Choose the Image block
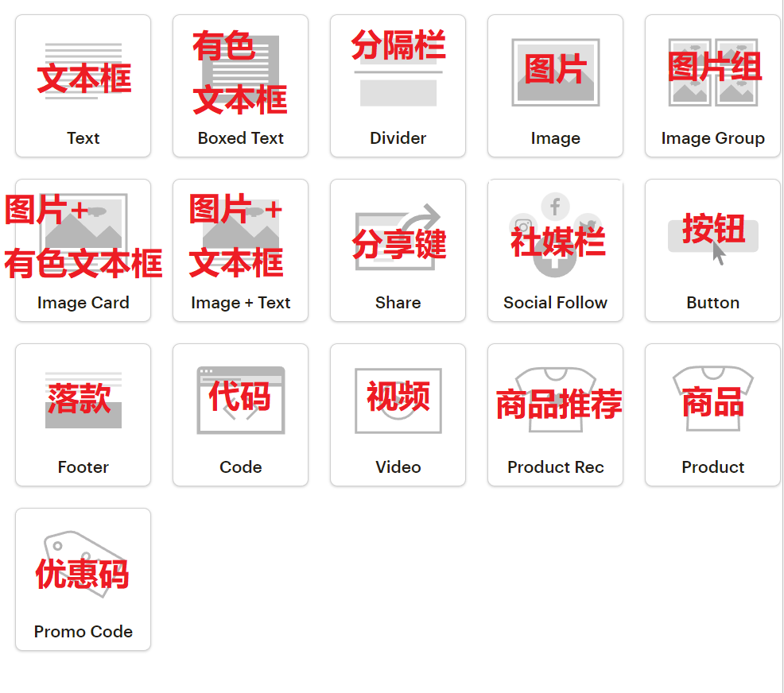Screen dimensions: 784x693 pyautogui.click(x=555, y=83)
